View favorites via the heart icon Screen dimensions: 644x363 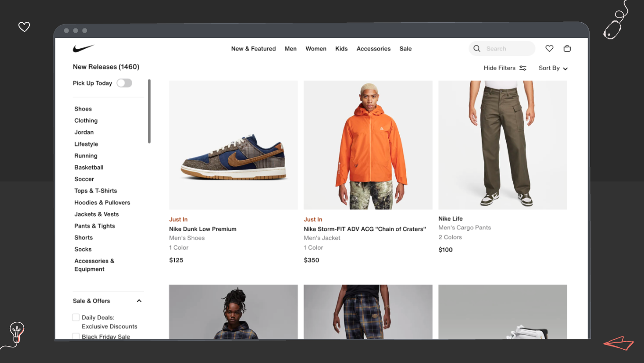pyautogui.click(x=549, y=48)
